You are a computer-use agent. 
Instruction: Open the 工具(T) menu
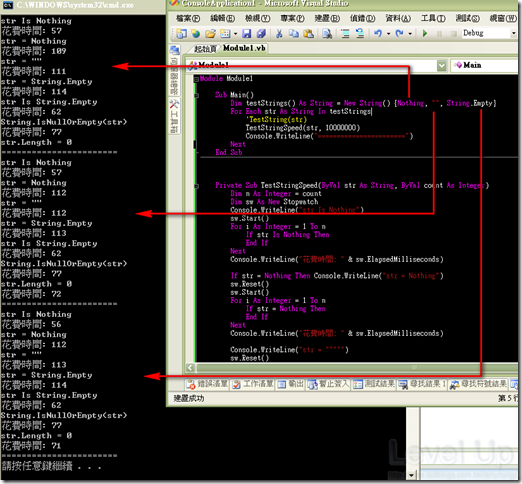click(x=433, y=18)
